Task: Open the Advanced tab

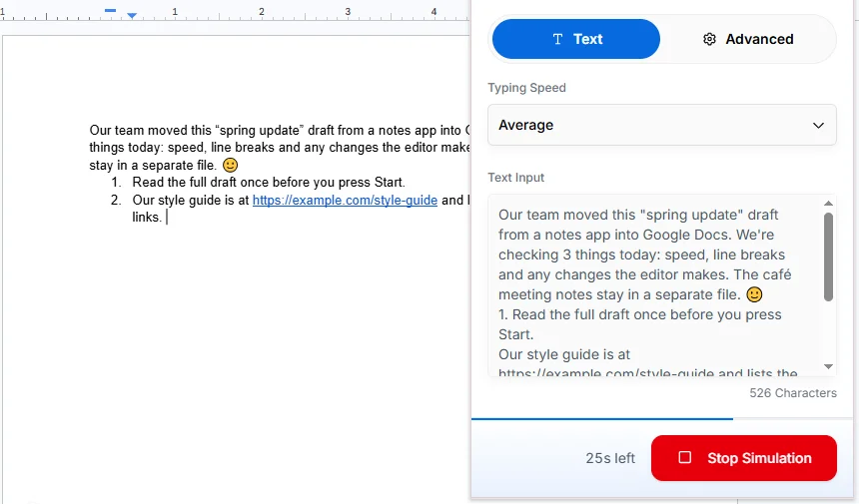Action: [x=748, y=39]
